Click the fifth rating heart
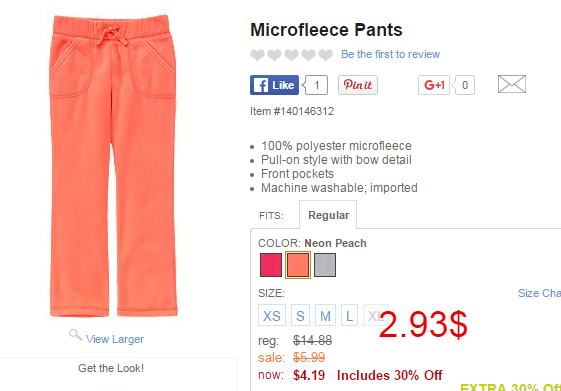The image size is (561, 391). pos(326,55)
